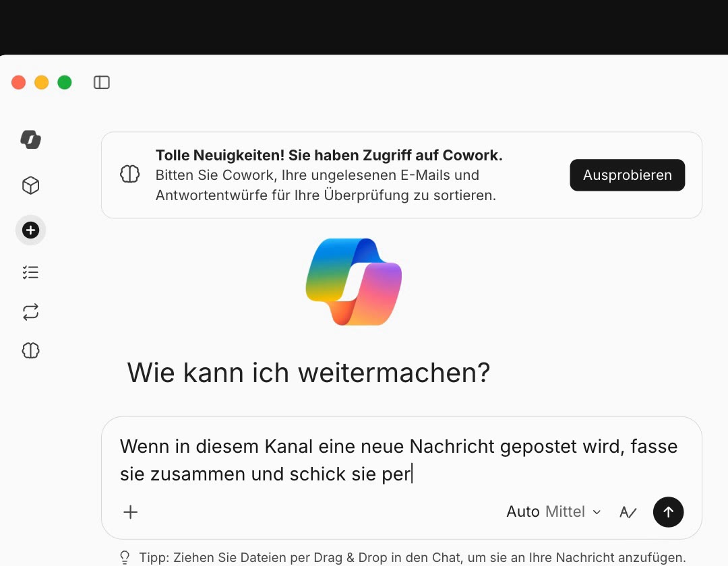Screen dimensions: 728x566
Task: Open the checklist tasks icon in sidebar
Action: (30, 272)
